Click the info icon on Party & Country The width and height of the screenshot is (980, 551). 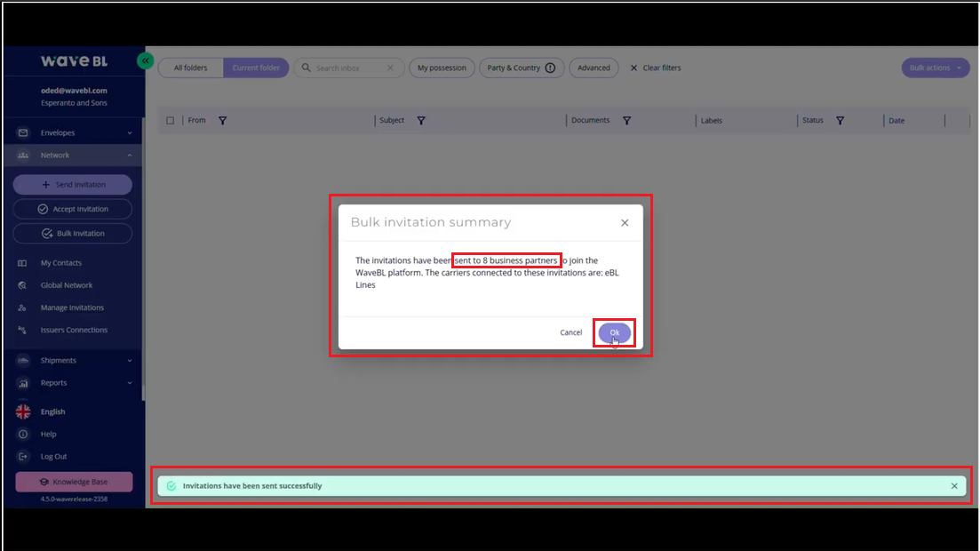tap(550, 68)
